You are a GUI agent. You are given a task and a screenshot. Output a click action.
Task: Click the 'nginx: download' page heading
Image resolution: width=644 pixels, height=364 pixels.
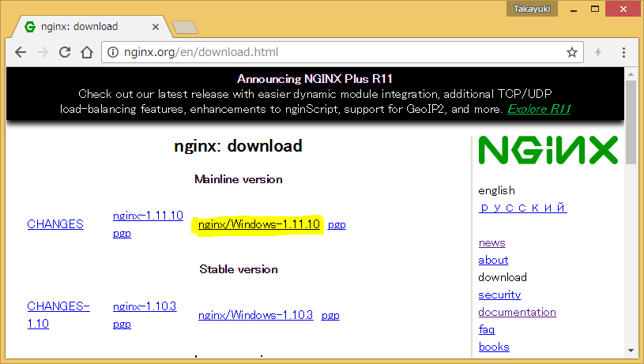[x=238, y=146]
